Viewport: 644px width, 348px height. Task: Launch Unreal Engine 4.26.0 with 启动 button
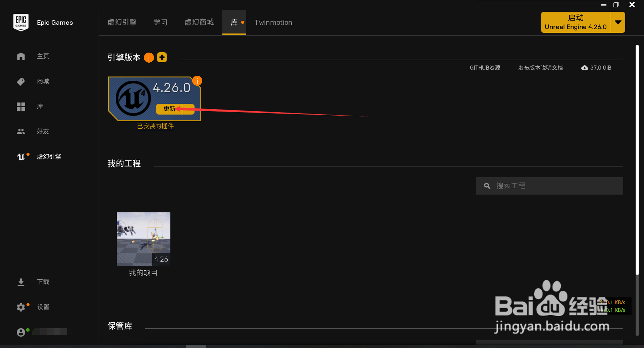coord(576,22)
